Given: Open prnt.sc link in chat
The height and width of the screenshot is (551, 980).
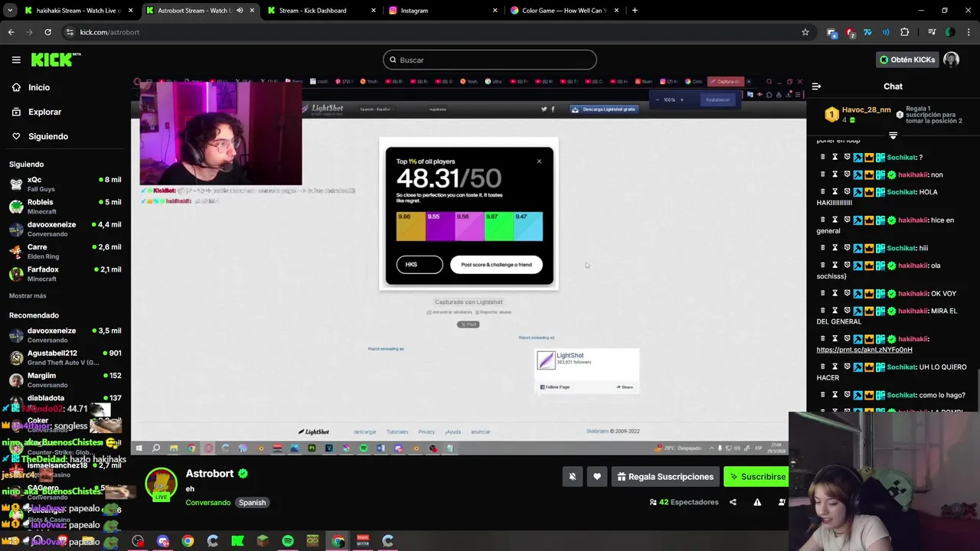Looking at the screenshot, I should pyautogui.click(x=864, y=350).
